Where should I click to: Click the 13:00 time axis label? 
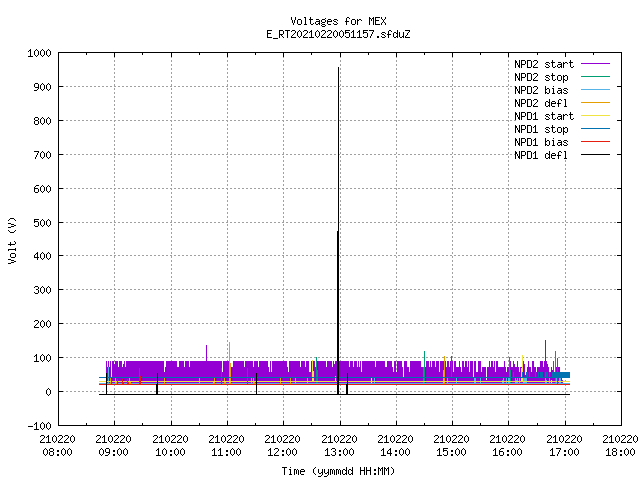[339, 452]
